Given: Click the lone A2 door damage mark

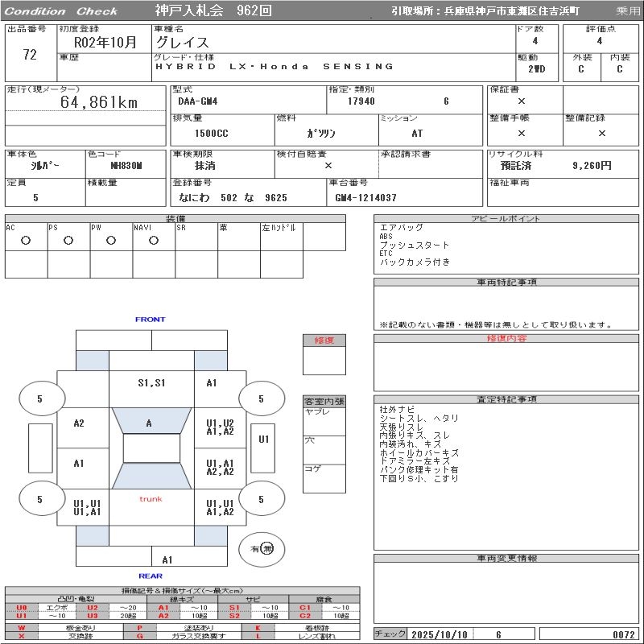Looking at the screenshot, I should 78,423.
